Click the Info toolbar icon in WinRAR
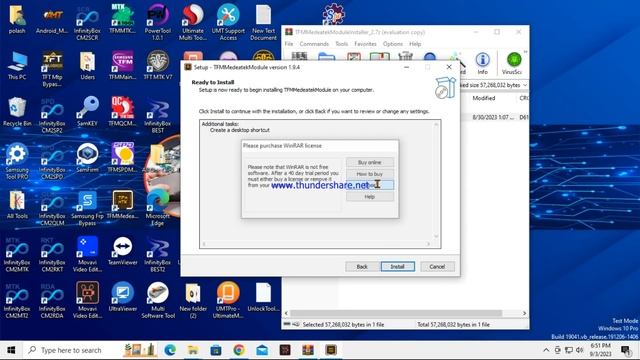This screenshot has width=640, height=360. point(482,63)
